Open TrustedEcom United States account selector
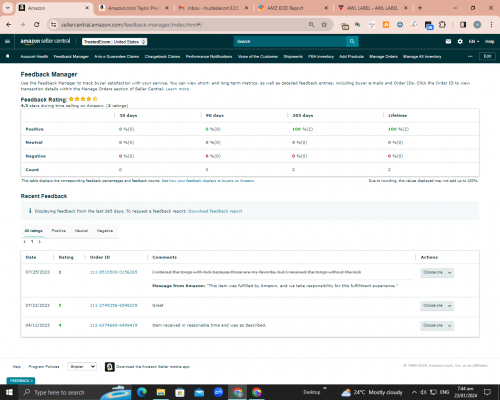The width and height of the screenshot is (500, 400). [x=115, y=42]
